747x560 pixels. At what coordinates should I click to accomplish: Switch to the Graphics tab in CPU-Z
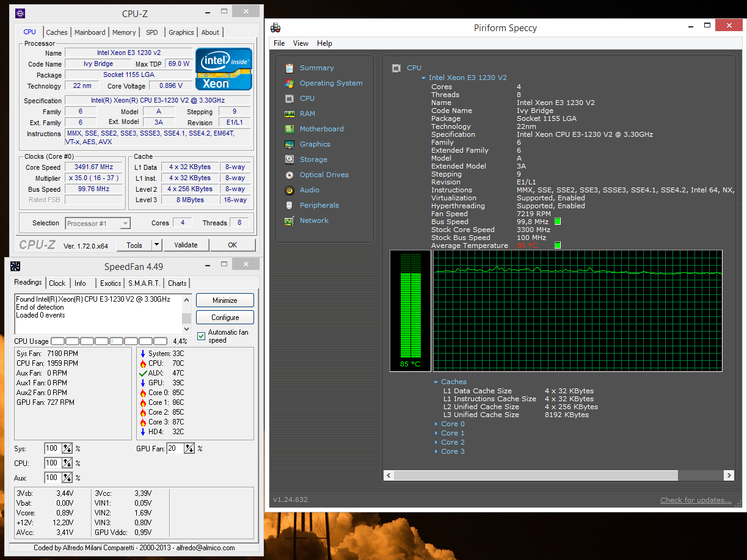coord(181,32)
